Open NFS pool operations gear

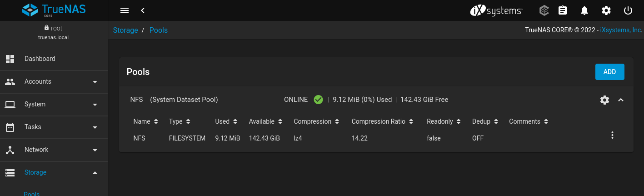604,100
